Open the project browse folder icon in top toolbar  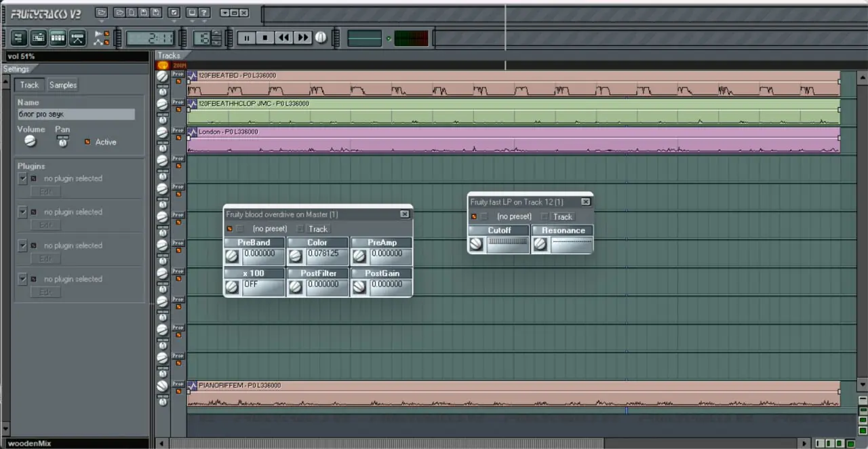101,12
